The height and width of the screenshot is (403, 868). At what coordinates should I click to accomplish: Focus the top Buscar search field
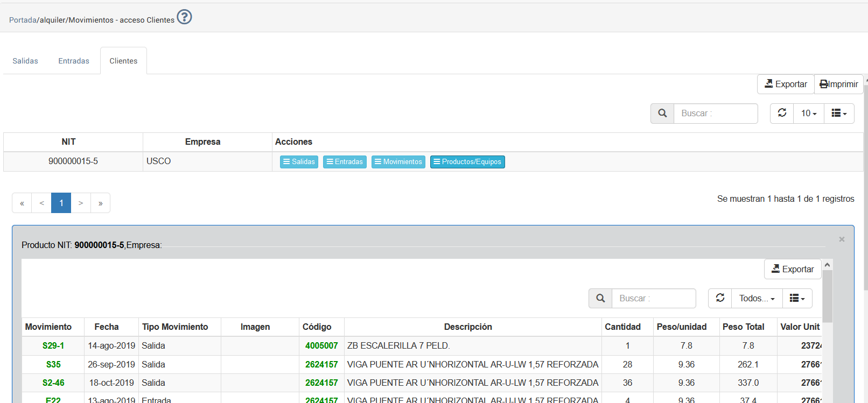[x=716, y=114]
